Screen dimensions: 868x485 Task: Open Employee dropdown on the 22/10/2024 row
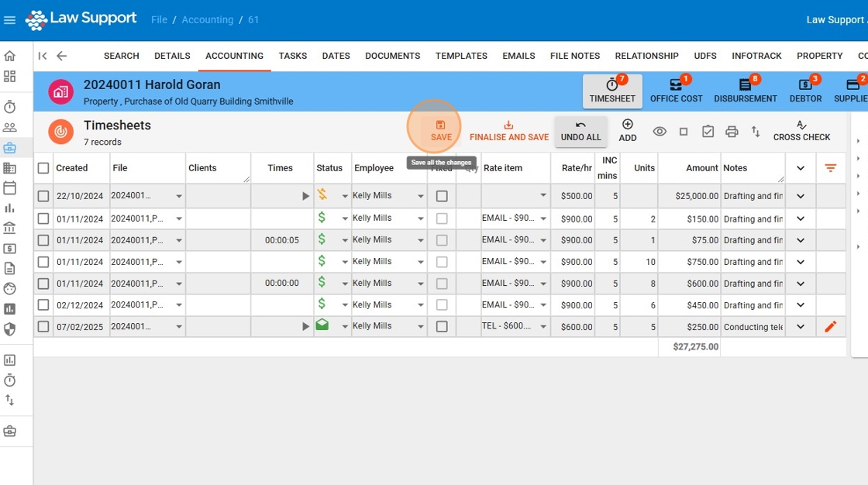tap(421, 196)
